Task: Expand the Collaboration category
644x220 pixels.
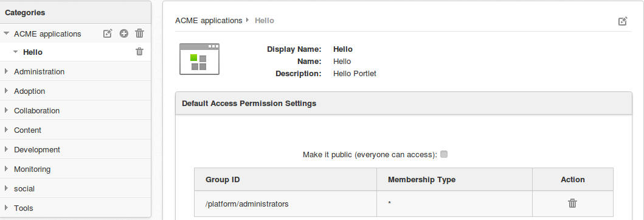Action: tap(6, 110)
